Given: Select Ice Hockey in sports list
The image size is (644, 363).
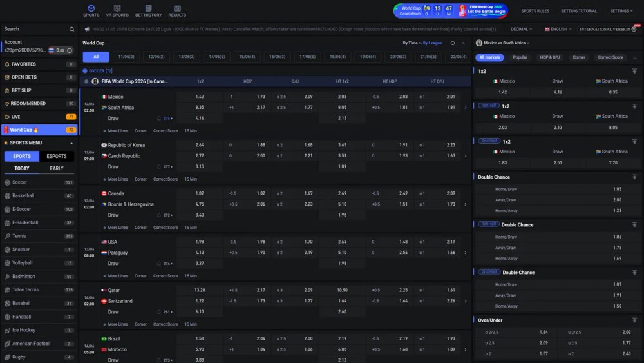Looking at the screenshot, I should [39, 330].
